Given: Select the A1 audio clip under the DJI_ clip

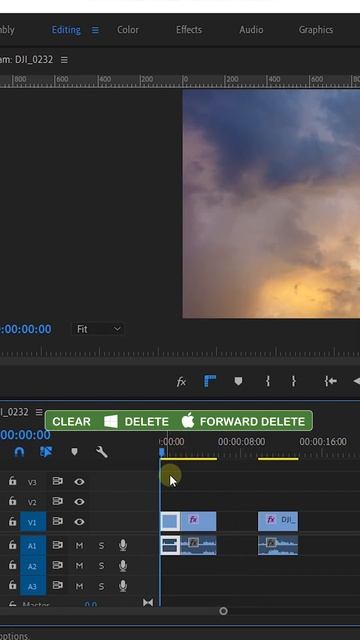Looking at the screenshot, I should [x=278, y=546].
